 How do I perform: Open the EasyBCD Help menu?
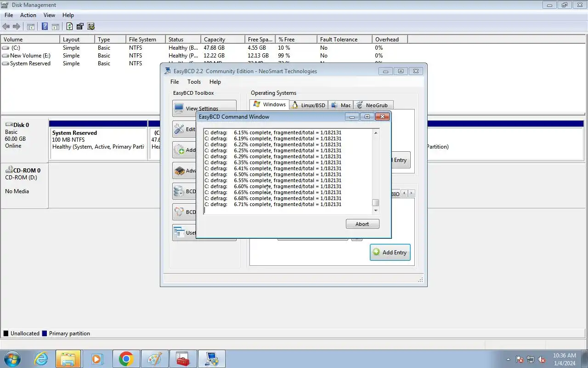[x=215, y=82]
